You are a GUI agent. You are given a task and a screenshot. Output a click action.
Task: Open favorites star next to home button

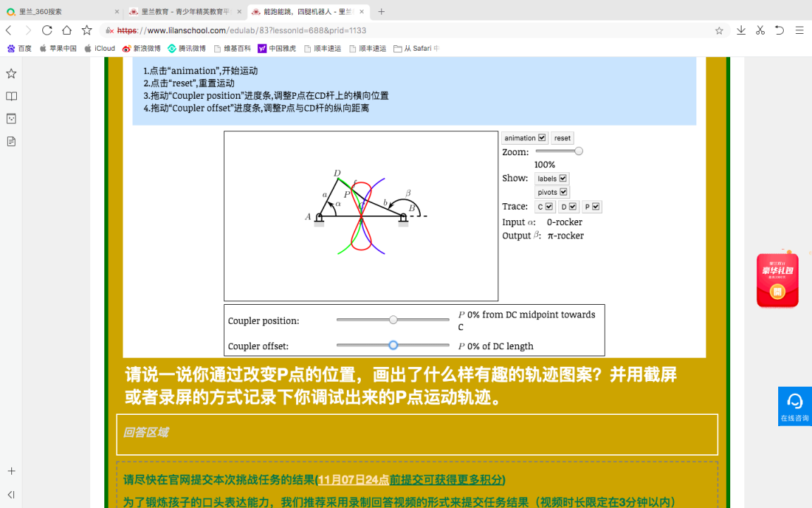[87, 30]
